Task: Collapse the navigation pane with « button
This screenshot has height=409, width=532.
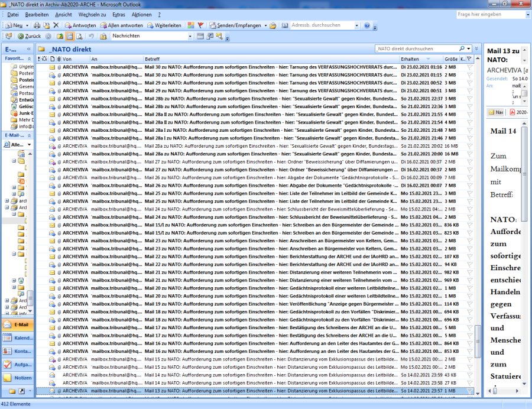Action: pos(29,49)
